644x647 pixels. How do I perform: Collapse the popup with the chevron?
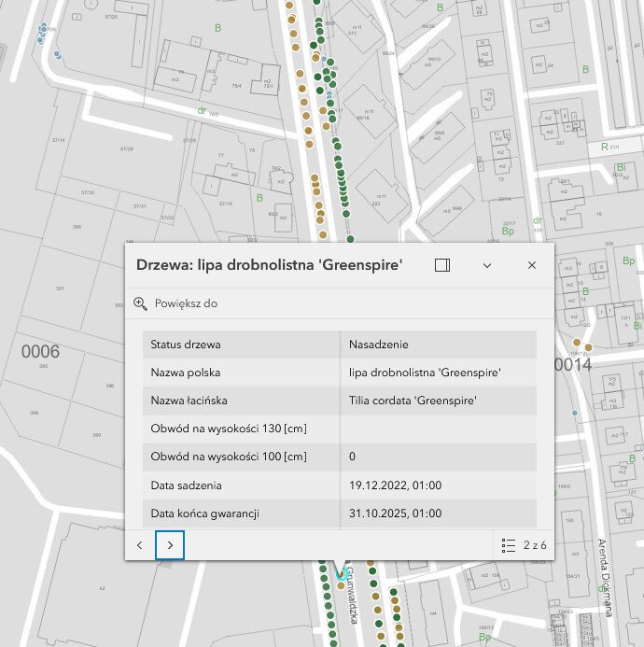coord(486,265)
